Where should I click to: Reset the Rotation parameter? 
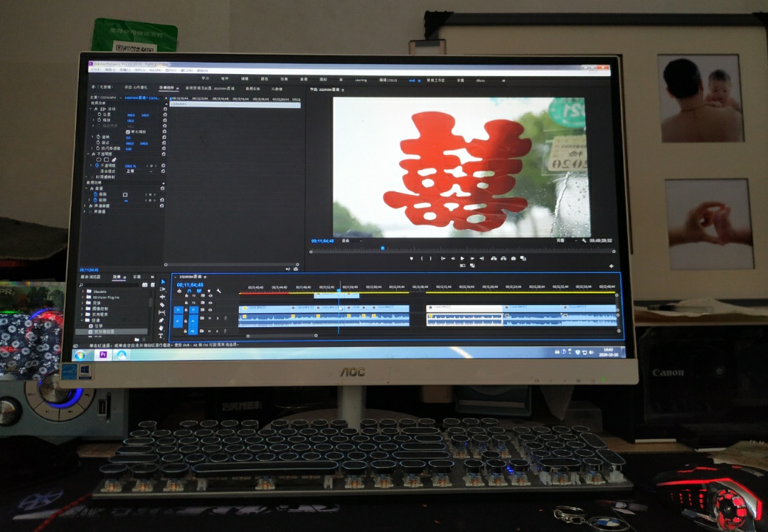tap(164, 137)
